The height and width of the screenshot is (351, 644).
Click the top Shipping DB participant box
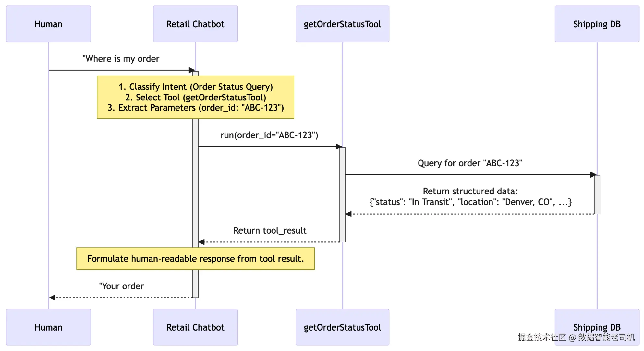pos(597,24)
